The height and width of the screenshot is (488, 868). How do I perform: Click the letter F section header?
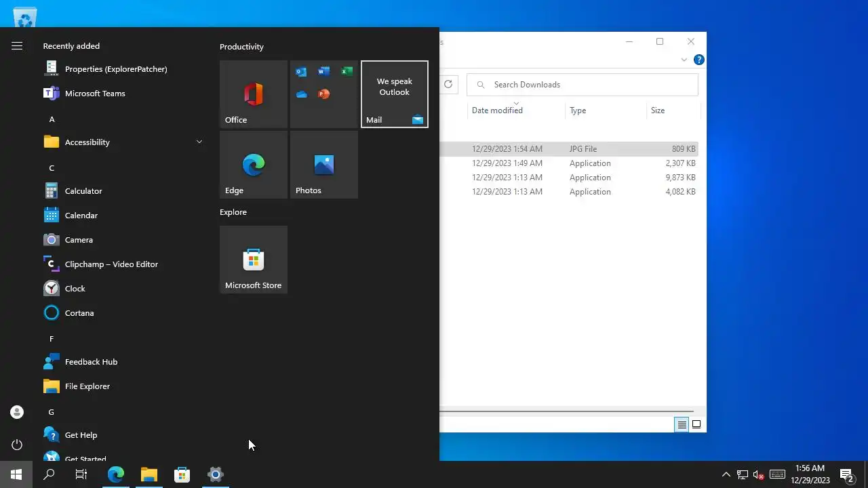click(x=52, y=338)
